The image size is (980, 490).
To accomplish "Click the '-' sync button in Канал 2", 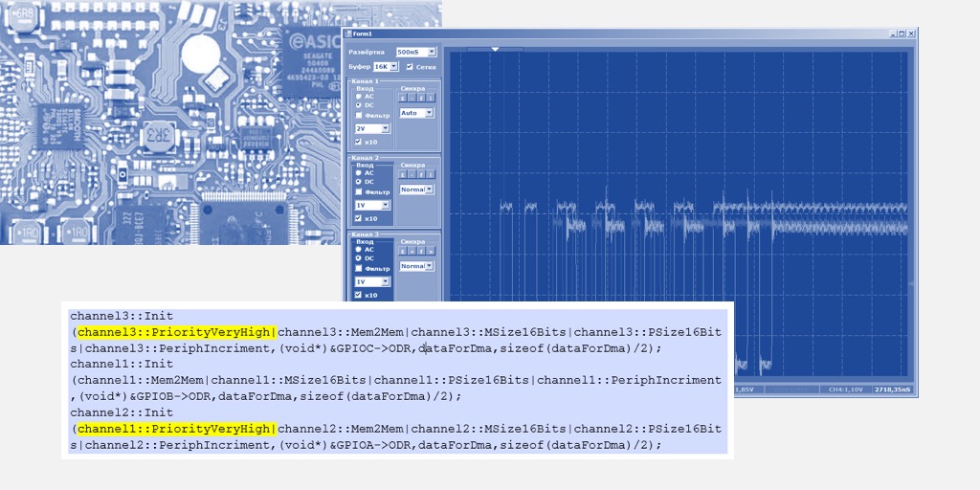I will coord(412,174).
